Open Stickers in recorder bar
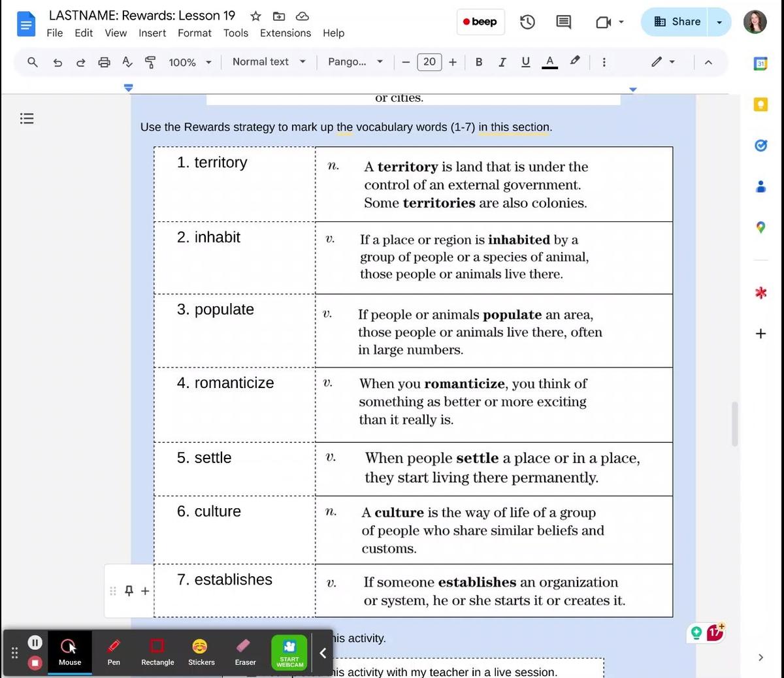Image resolution: width=784 pixels, height=678 pixels. (x=201, y=653)
